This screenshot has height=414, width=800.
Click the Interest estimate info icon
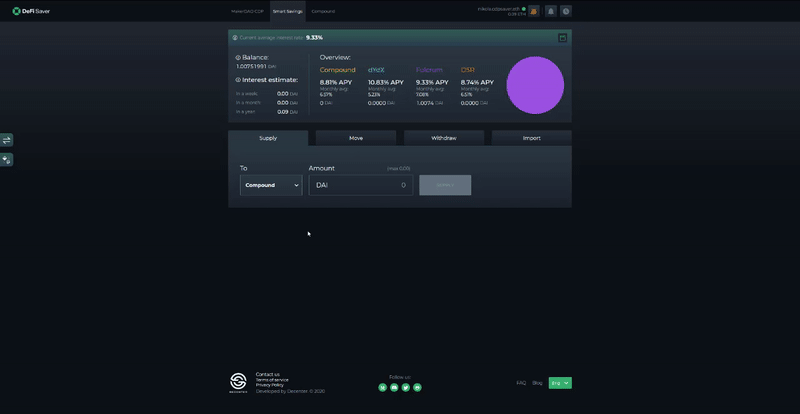click(x=238, y=80)
